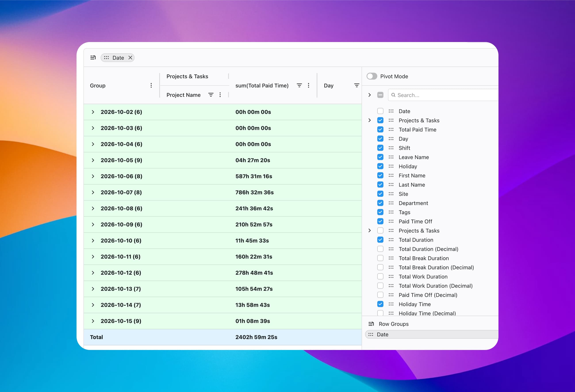Open the Group column menu
Viewport: 575px width, 392px height.
(x=151, y=85)
